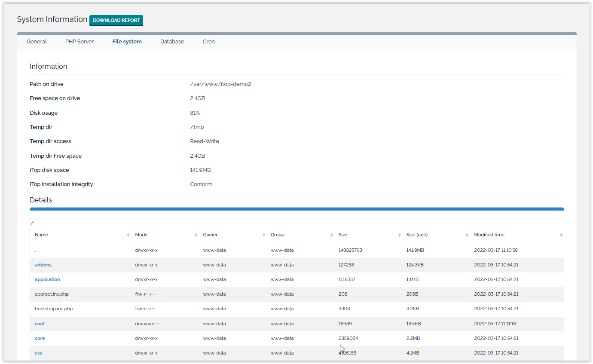Download the system information report
The image size is (593, 364).
(x=116, y=20)
